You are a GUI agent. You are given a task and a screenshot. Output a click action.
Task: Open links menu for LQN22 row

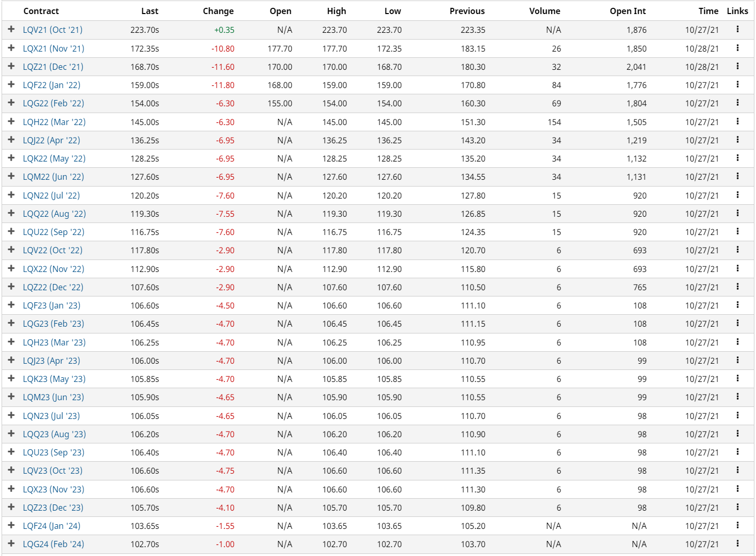coord(737,195)
